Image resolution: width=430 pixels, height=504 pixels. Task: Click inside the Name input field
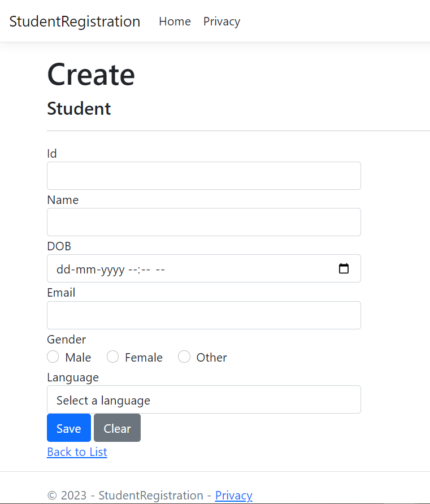tap(203, 222)
